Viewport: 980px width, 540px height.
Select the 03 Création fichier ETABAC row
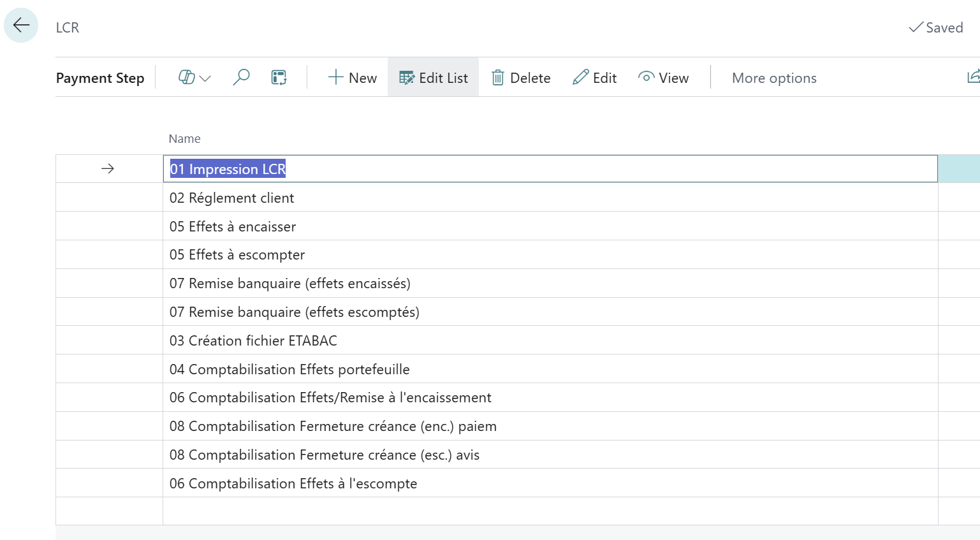(x=253, y=340)
